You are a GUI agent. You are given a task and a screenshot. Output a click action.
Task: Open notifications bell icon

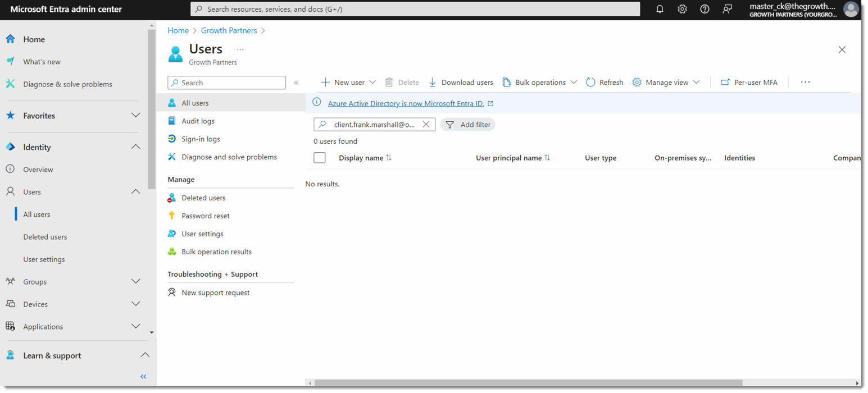pos(660,9)
